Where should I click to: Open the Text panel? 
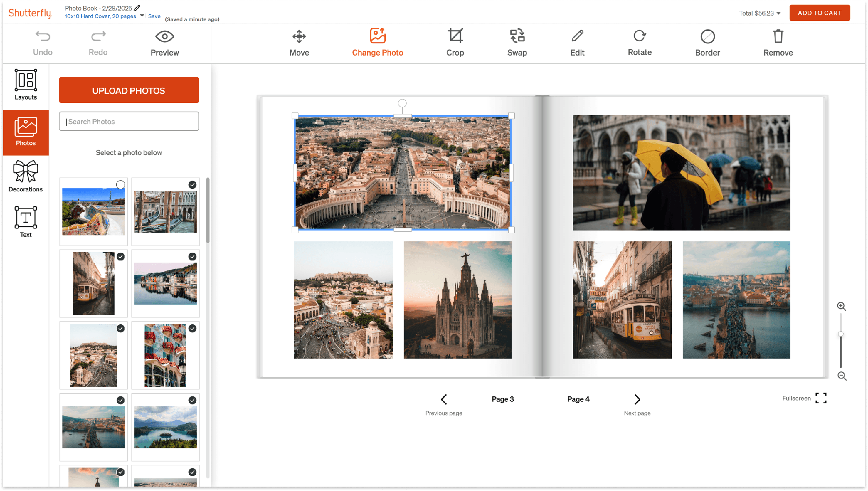click(x=26, y=222)
